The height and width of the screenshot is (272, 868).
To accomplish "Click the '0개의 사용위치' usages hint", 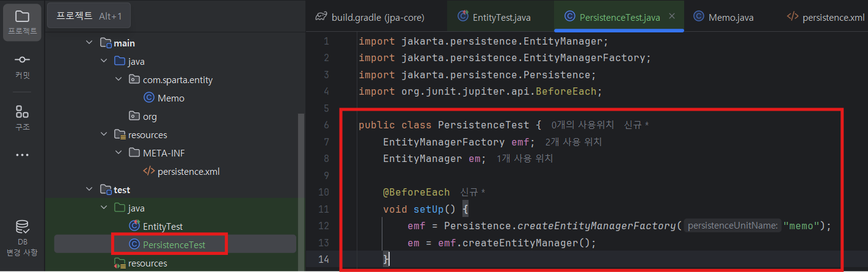I will [583, 125].
